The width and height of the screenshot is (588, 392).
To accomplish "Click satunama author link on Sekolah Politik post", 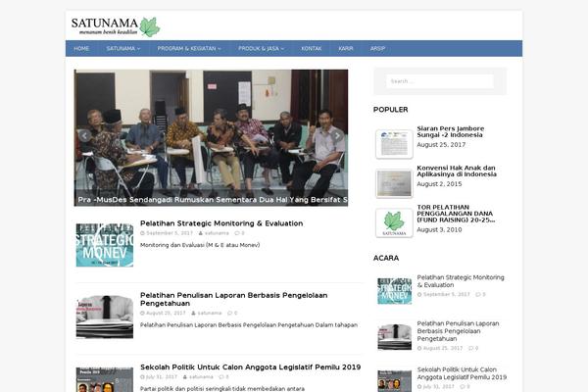I will [x=201, y=377].
